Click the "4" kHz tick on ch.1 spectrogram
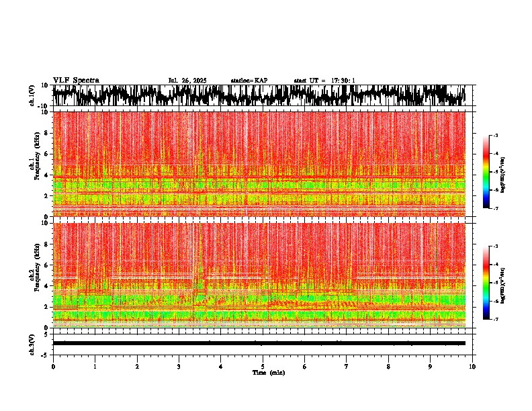This screenshot has width=532, height=411. tap(46, 175)
